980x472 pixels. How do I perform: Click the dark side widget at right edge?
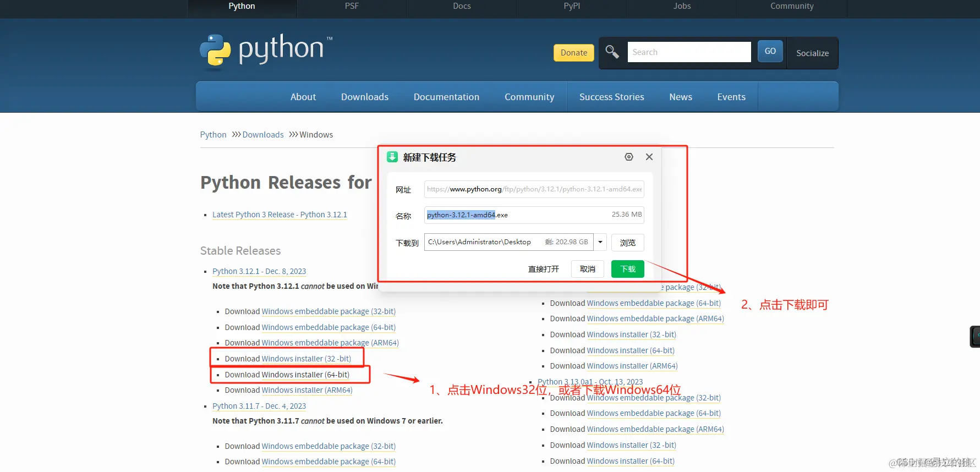tap(974, 337)
